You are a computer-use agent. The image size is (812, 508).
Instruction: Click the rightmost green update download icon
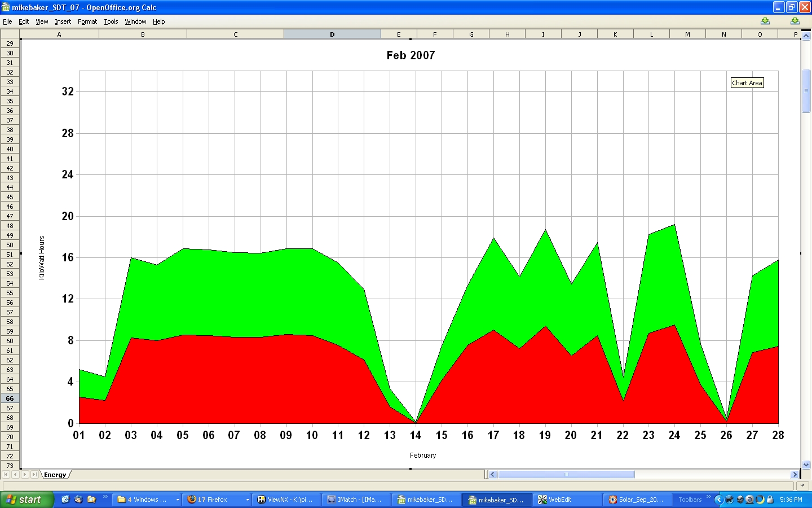795,21
